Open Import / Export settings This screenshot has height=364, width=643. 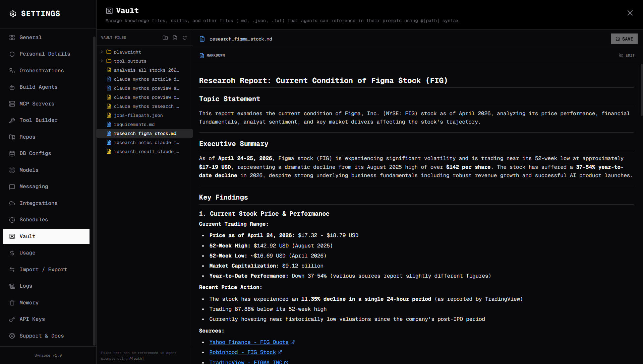coord(46,270)
